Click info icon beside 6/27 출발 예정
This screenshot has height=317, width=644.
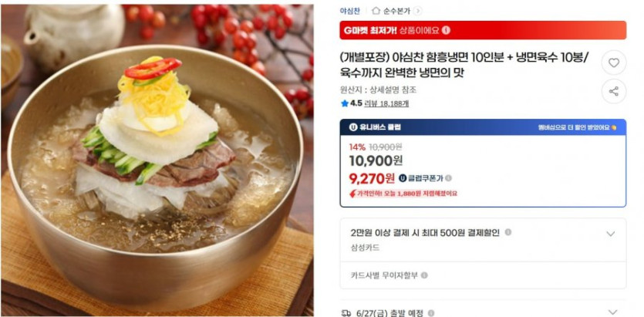point(431,313)
